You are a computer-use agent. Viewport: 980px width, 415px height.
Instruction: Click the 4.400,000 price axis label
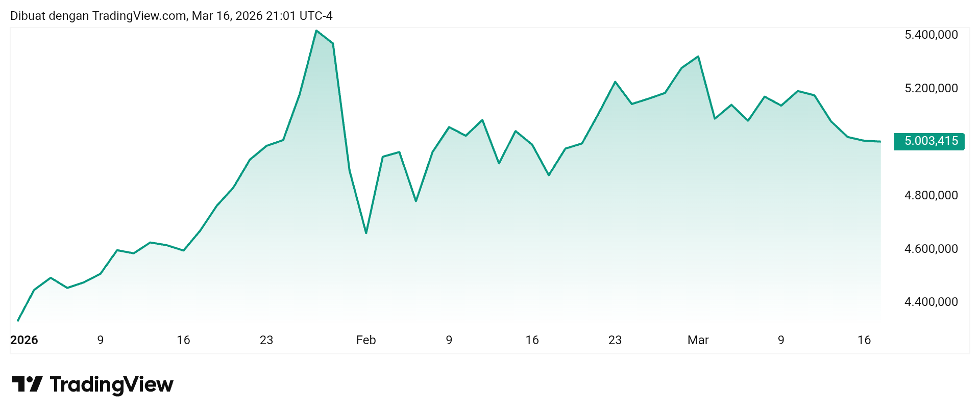(931, 302)
